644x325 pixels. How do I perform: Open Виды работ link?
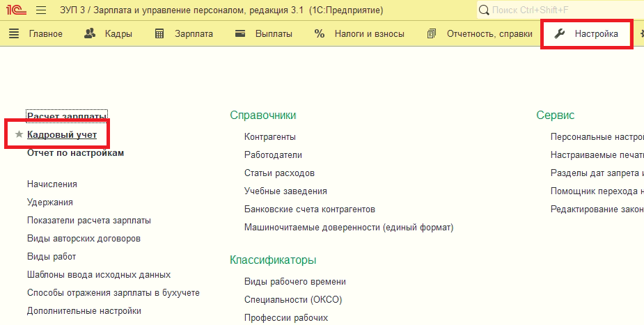tap(52, 256)
